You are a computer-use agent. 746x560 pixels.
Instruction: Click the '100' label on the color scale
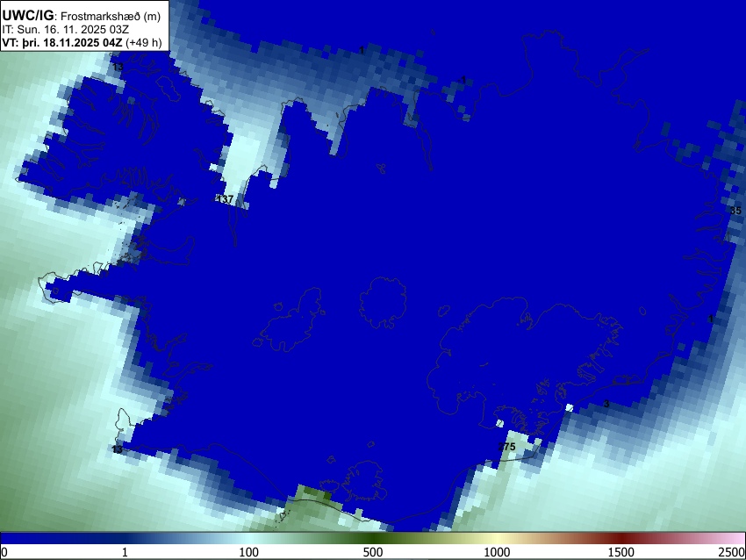[x=249, y=552]
